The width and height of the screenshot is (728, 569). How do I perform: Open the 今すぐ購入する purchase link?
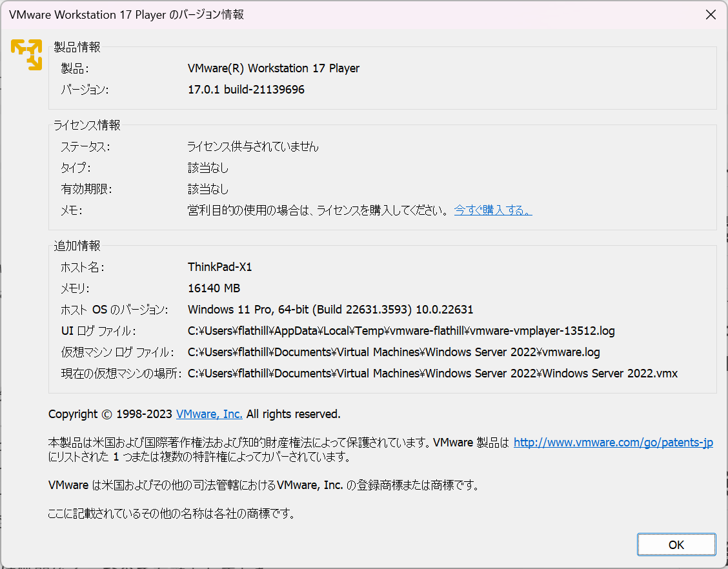pyautogui.click(x=492, y=210)
